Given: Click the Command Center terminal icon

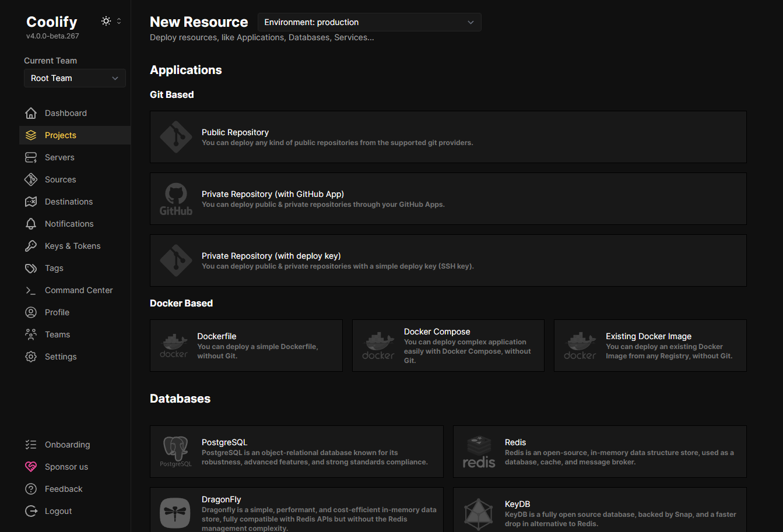Looking at the screenshot, I should coord(31,290).
